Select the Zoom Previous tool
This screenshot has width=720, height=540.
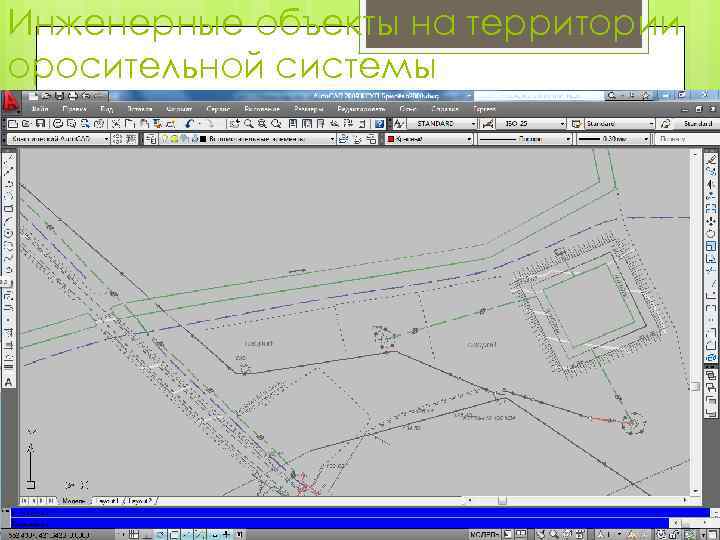[276, 124]
